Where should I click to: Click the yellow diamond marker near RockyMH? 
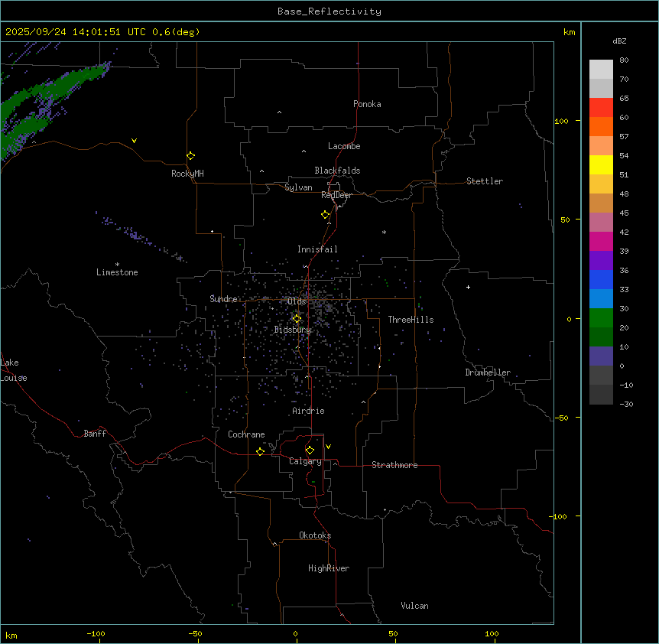pyautogui.click(x=190, y=155)
